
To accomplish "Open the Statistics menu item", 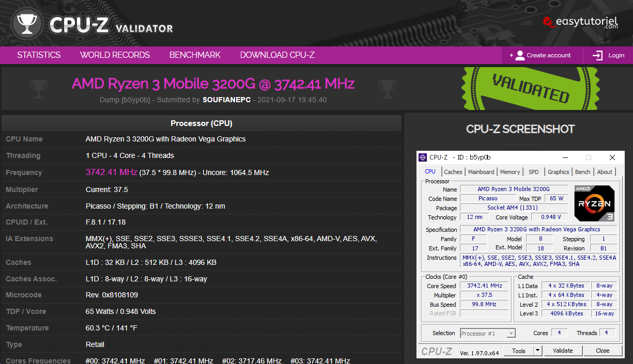I will pos(39,55).
